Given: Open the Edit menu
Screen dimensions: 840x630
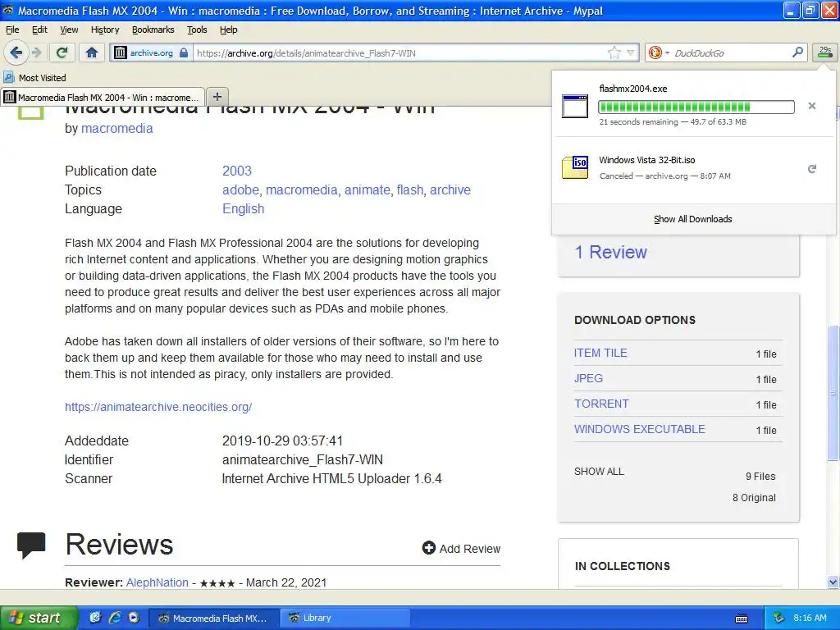Looking at the screenshot, I should point(39,30).
